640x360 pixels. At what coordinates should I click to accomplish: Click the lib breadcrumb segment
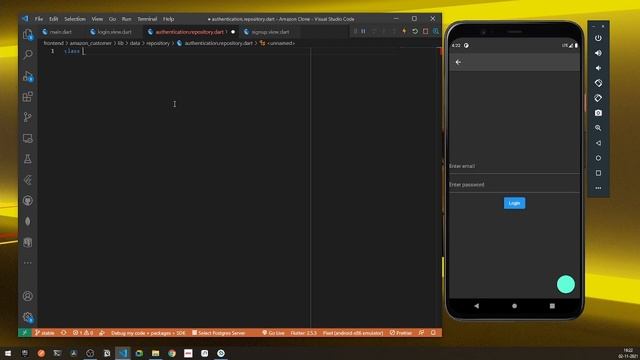[121, 43]
